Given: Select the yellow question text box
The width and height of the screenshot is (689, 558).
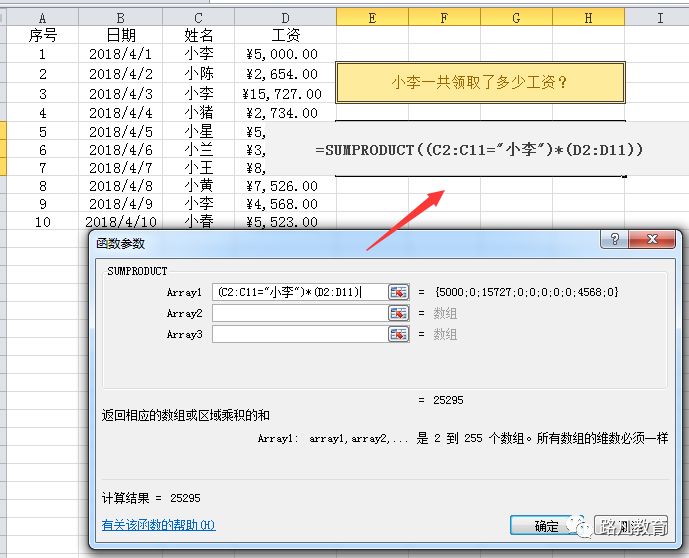Looking at the screenshot, I should pyautogui.click(x=480, y=83).
